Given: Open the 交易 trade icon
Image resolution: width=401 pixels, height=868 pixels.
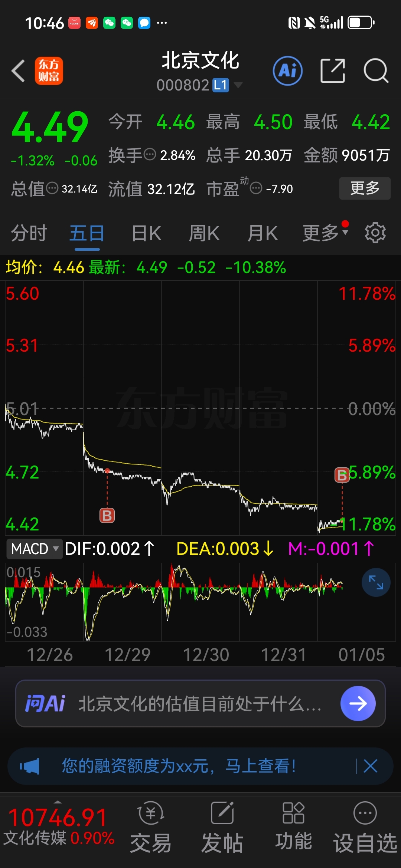Looking at the screenshot, I should [x=151, y=827].
